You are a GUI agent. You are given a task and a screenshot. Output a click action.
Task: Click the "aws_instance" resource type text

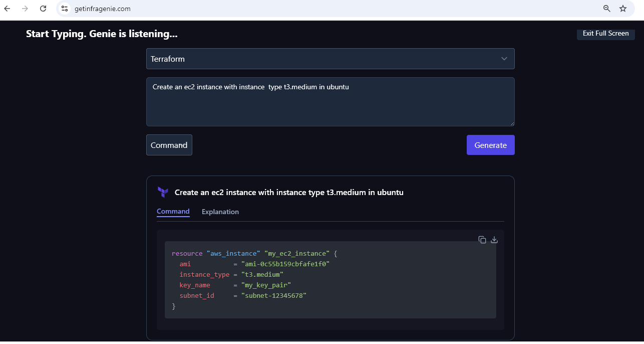(x=233, y=254)
